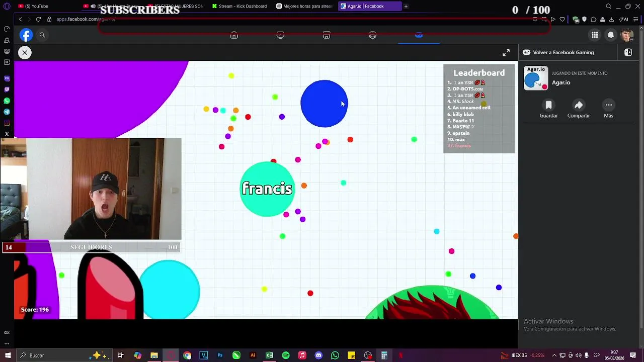
Task: Open Discord from the taskbar
Action: pyautogui.click(x=318, y=355)
